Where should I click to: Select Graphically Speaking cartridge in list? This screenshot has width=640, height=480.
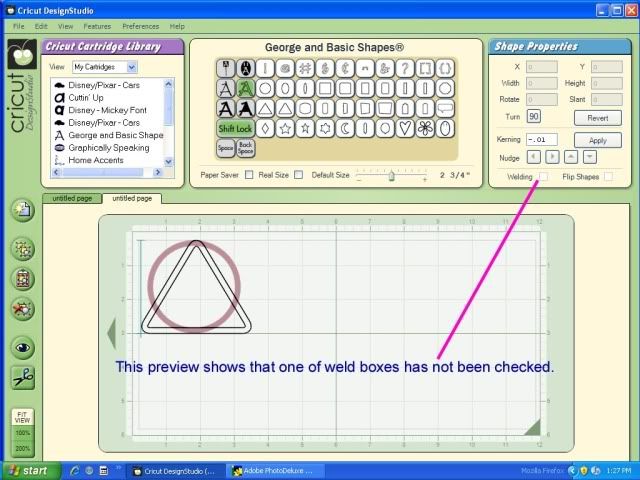tap(109, 148)
